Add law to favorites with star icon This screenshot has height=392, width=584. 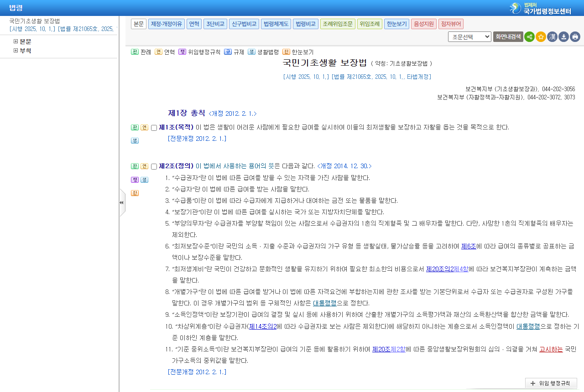[541, 37]
